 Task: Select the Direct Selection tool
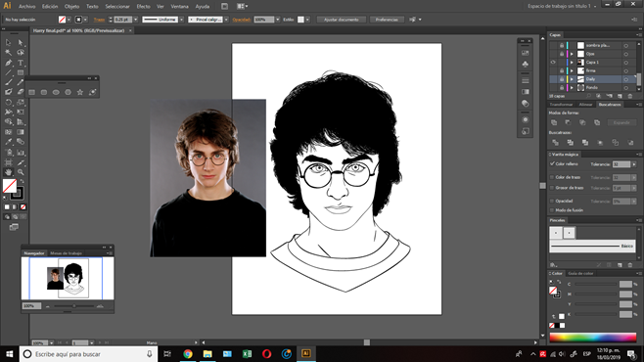tap(21, 42)
